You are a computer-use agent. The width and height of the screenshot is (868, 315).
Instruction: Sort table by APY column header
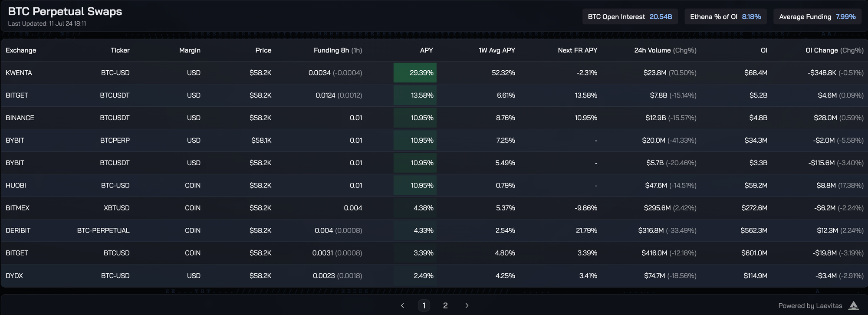[x=426, y=50]
